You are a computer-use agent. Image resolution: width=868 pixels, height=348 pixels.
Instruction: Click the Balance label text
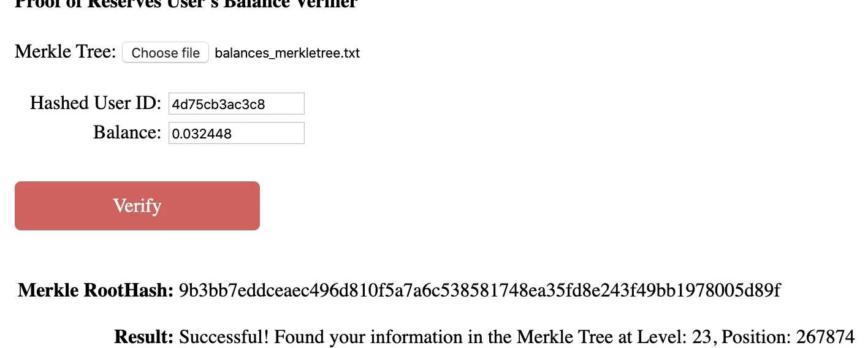pyautogui.click(x=128, y=132)
